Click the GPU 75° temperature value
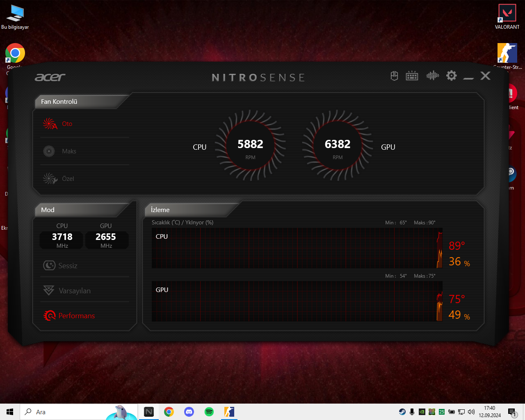This screenshot has width=525, height=420. coord(457,299)
